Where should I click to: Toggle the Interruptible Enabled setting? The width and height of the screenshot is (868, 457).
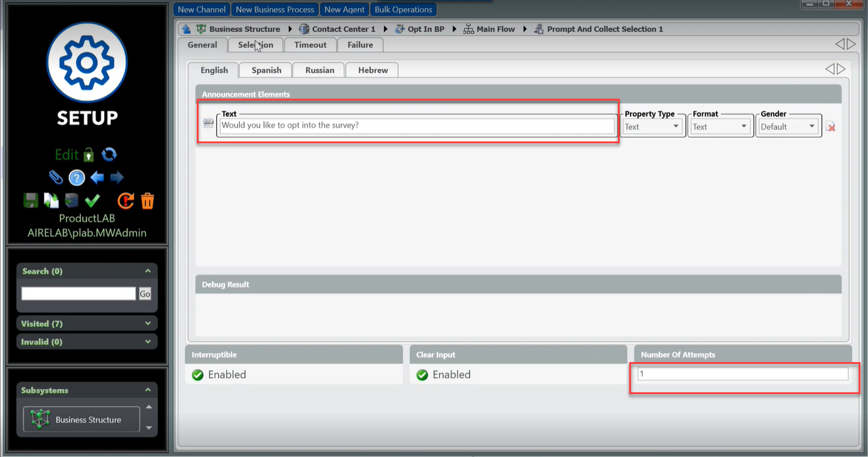click(219, 375)
